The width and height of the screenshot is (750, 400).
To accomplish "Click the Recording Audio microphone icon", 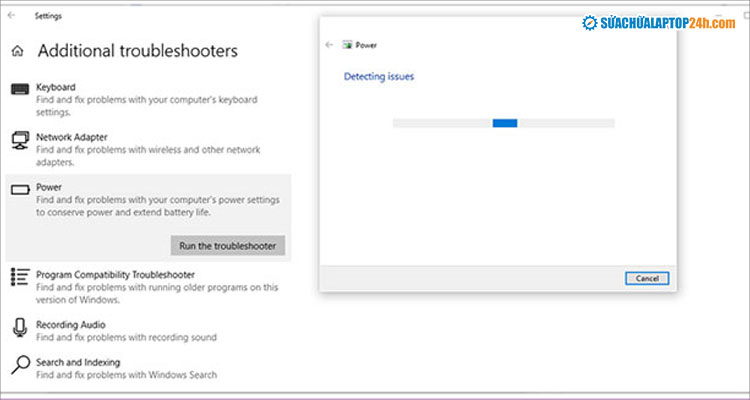I will [x=20, y=328].
